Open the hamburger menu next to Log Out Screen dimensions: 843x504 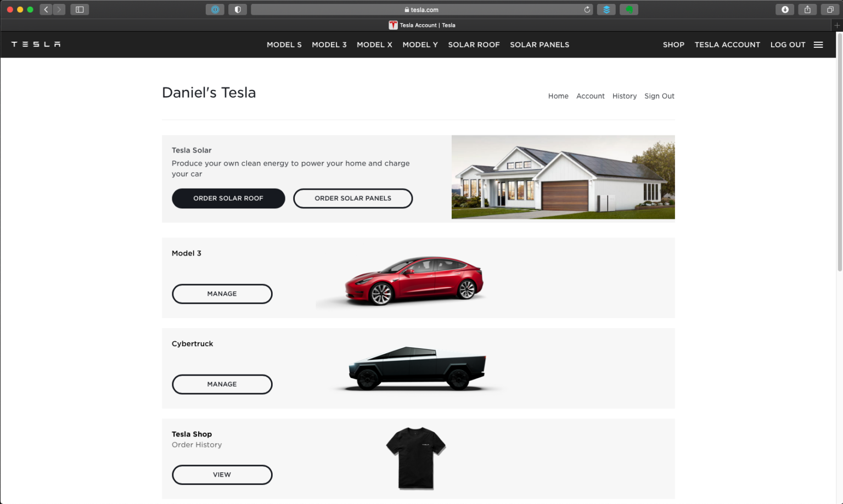[x=818, y=44]
